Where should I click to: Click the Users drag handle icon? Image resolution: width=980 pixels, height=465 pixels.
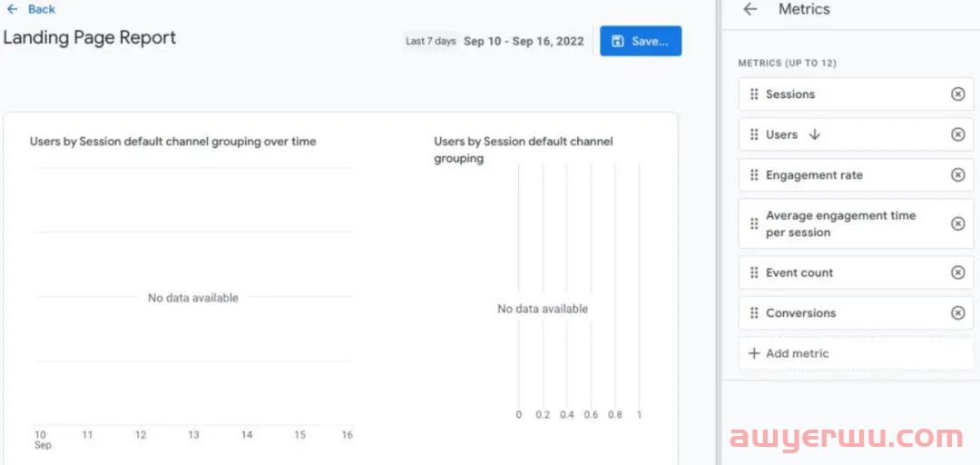pos(754,134)
